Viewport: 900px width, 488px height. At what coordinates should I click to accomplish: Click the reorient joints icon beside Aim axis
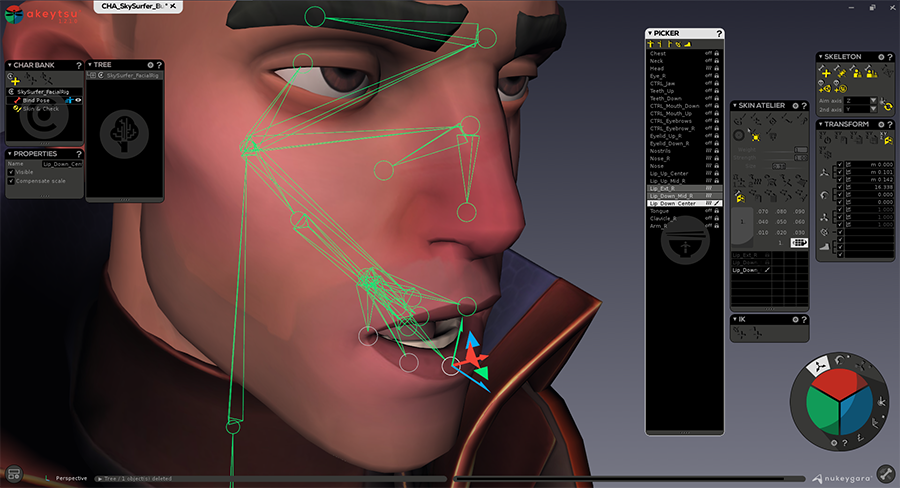(x=887, y=104)
